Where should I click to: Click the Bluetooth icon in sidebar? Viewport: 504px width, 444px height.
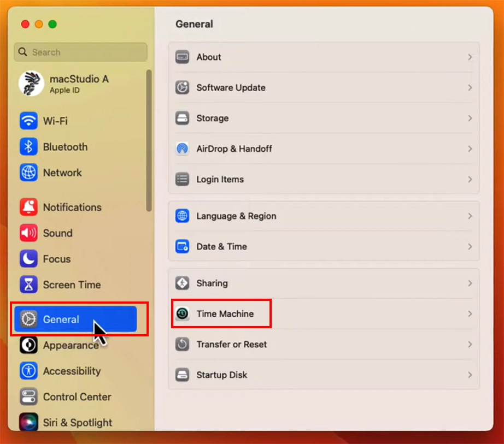click(x=28, y=147)
